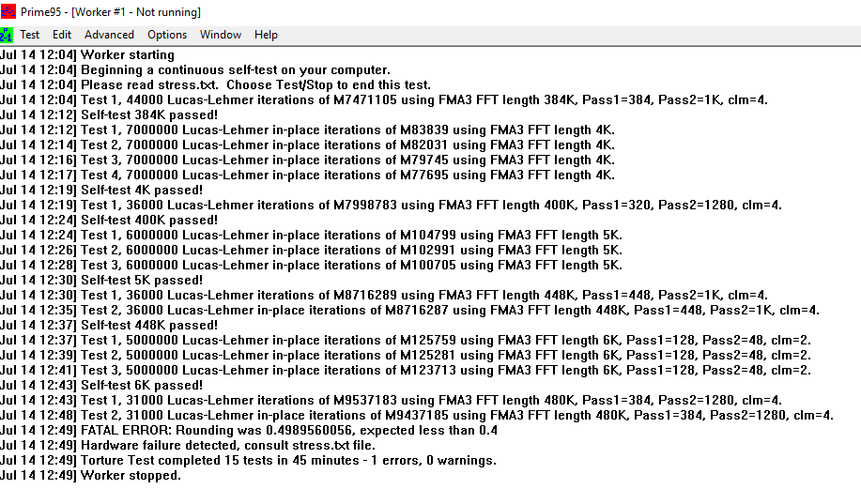Open the Test menu
Screen dimensions: 861x504
30,35
